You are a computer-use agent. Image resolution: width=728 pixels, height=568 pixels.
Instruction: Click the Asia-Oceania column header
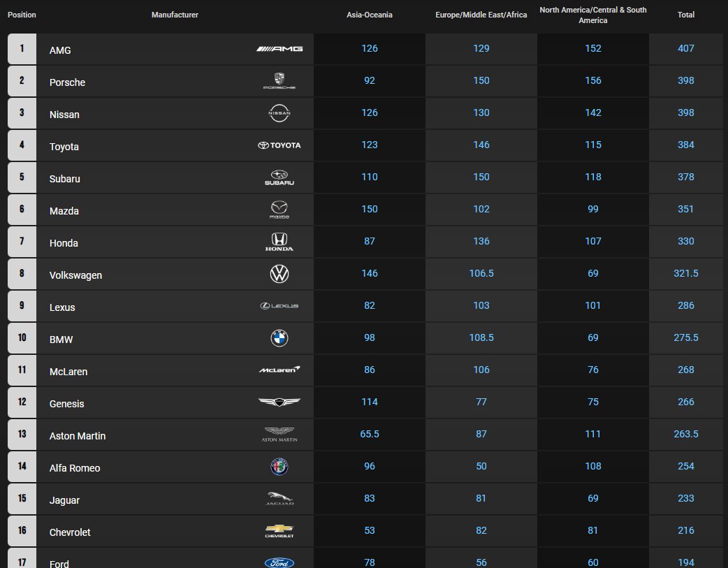[x=370, y=15]
